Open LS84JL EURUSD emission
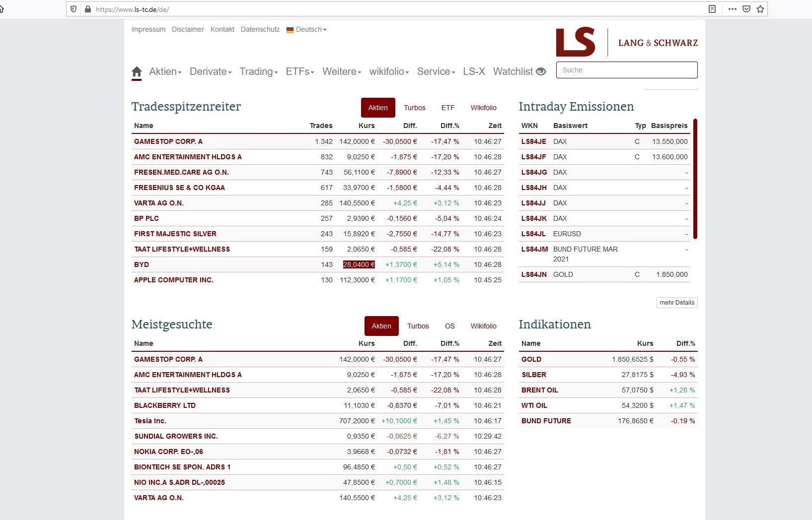 click(534, 234)
